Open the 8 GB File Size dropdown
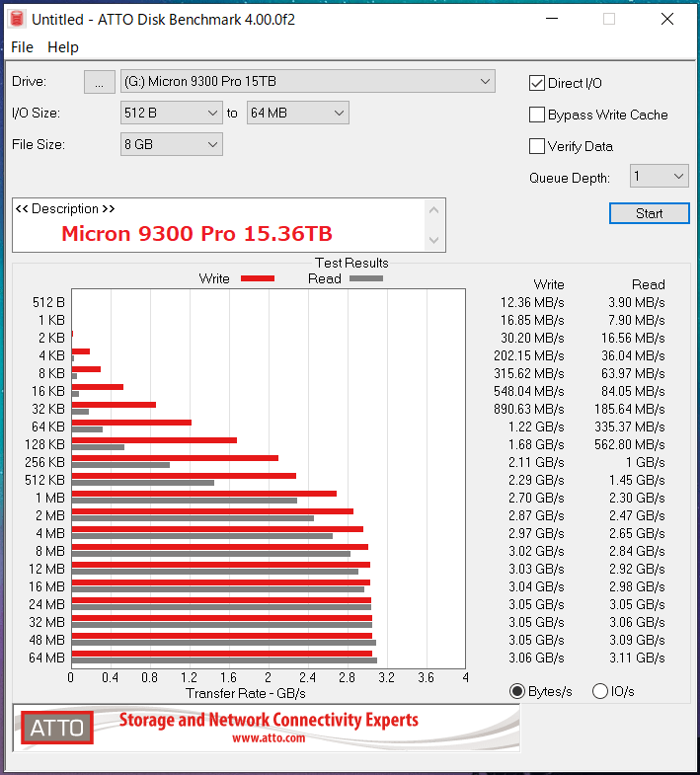The height and width of the screenshot is (775, 700). 171,144
